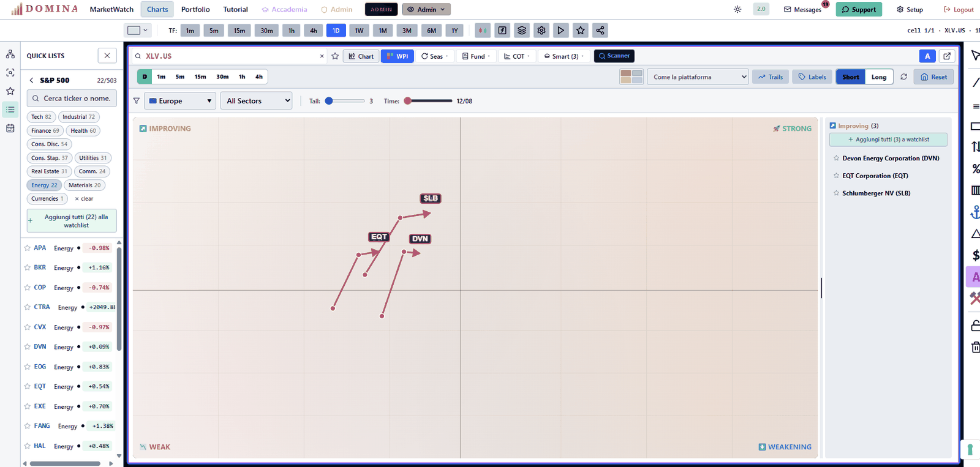Adjust the Tail slider
Viewport: 980px width, 467px height.
tap(345, 101)
